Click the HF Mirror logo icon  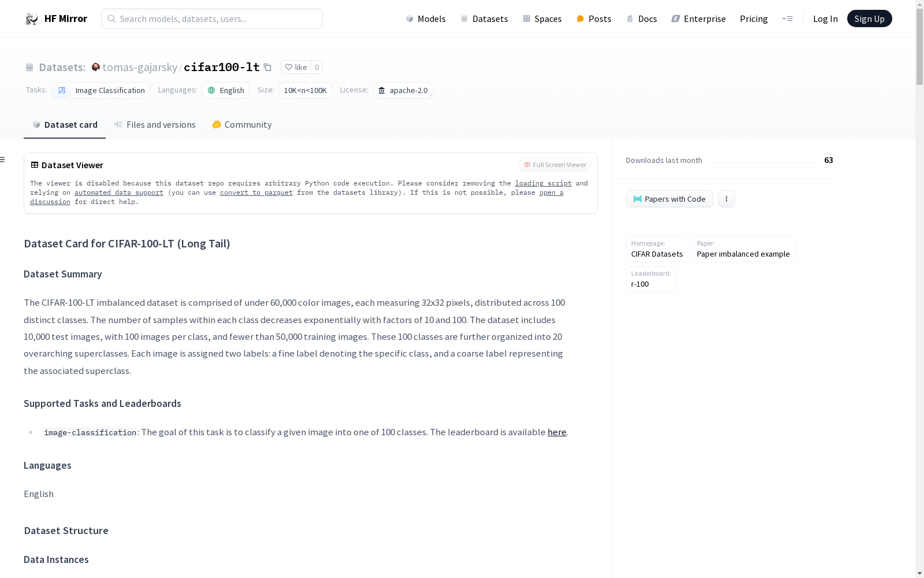32,19
